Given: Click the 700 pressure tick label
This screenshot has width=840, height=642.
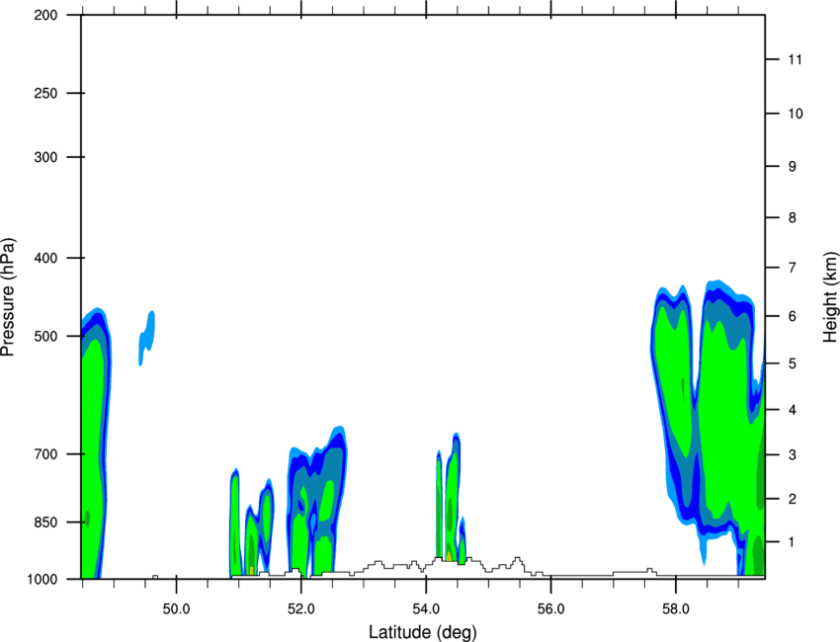Looking at the screenshot, I should point(45,454).
